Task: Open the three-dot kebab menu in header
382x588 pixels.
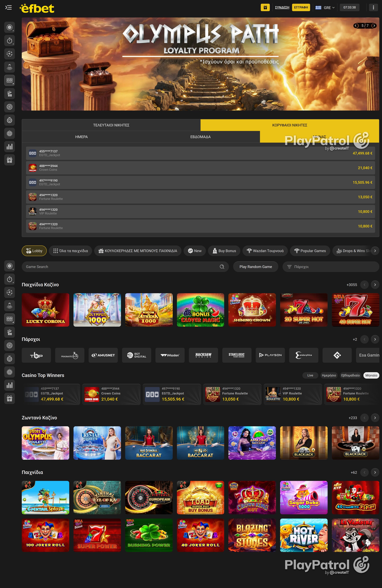Action: 373,7
